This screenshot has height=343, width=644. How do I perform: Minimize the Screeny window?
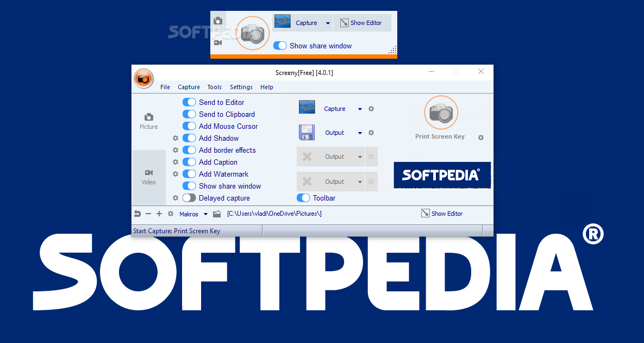(x=432, y=71)
